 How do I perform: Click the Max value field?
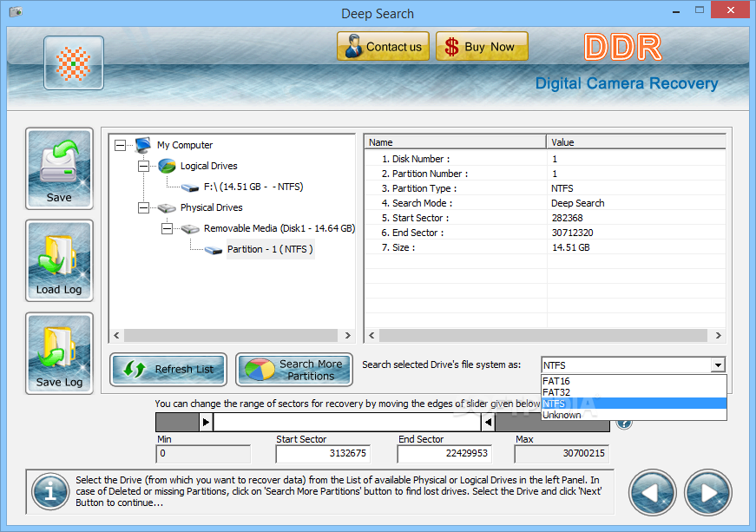coord(562,453)
